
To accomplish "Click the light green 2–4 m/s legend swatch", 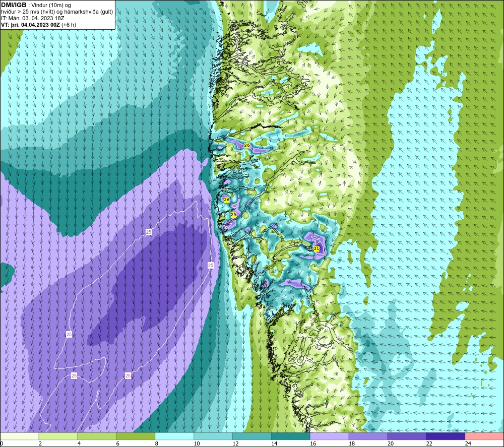I will [58, 436].
